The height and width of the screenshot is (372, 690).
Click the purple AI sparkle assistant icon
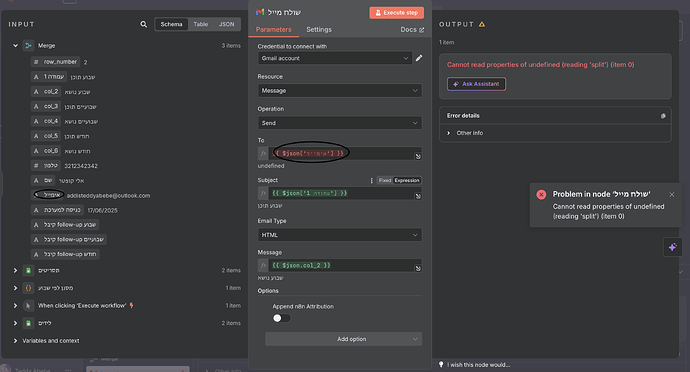click(x=673, y=247)
